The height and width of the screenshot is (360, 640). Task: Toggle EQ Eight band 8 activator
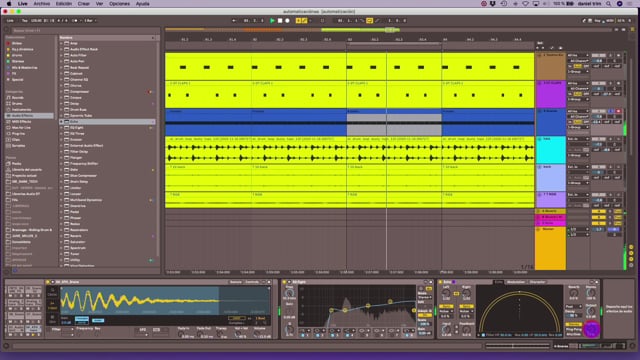pyautogui.click(x=407, y=336)
